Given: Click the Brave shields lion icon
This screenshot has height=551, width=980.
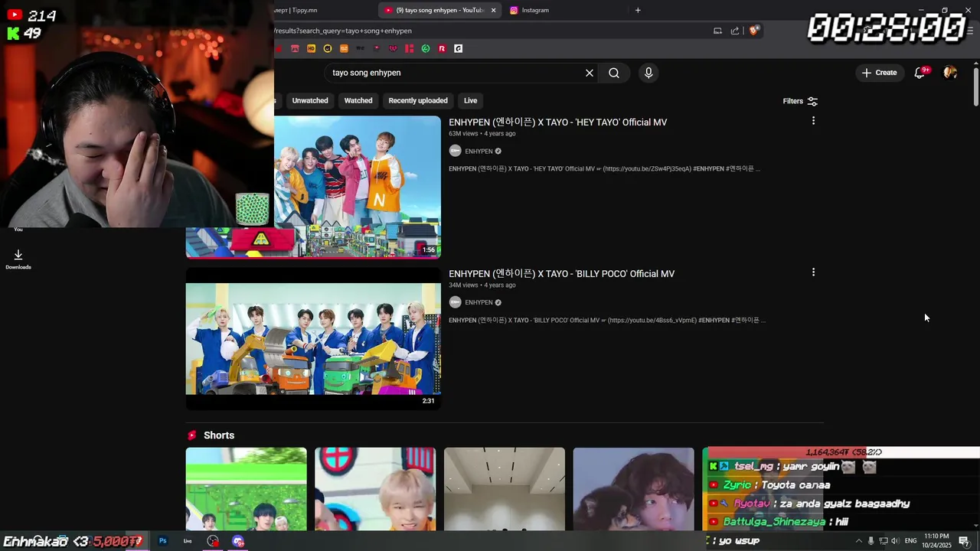Looking at the screenshot, I should (x=754, y=31).
